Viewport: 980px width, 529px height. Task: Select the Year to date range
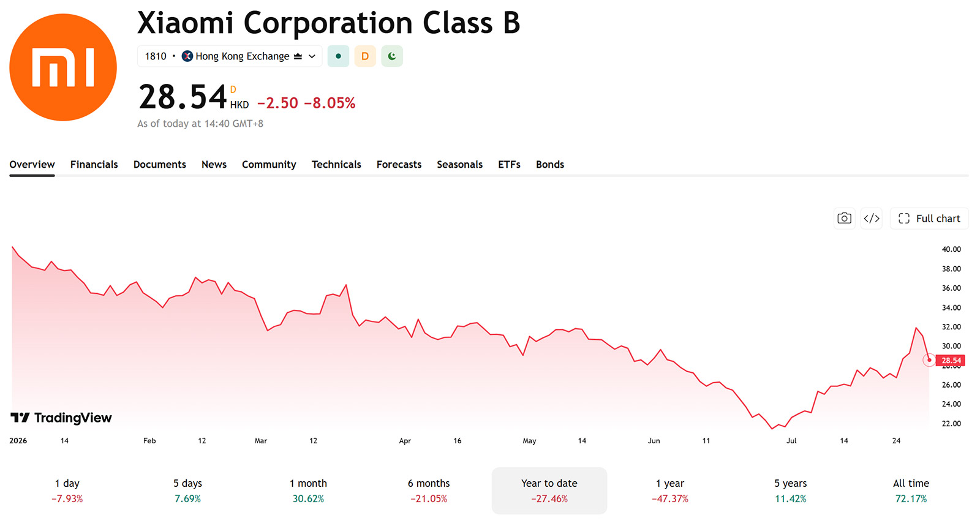pyautogui.click(x=549, y=491)
